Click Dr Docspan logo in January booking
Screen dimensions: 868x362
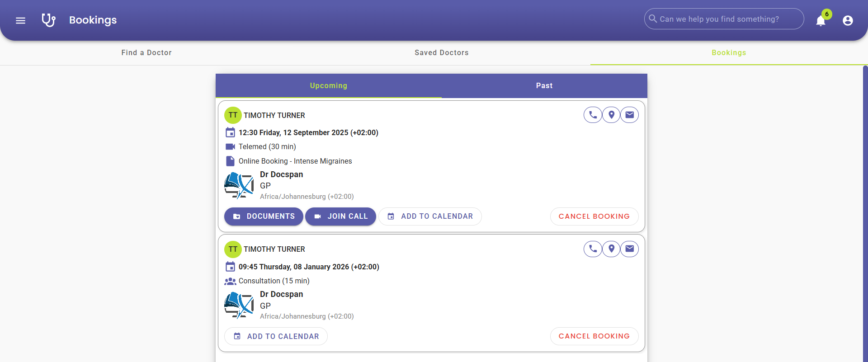click(239, 305)
